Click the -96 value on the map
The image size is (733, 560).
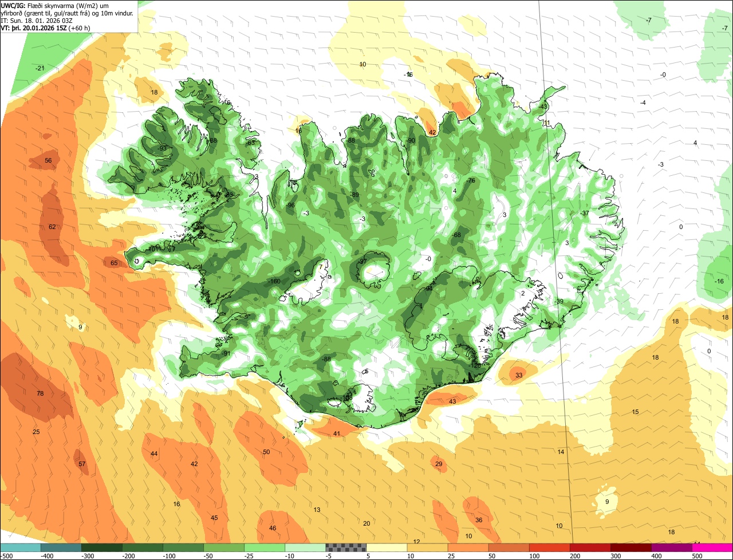(x=290, y=205)
